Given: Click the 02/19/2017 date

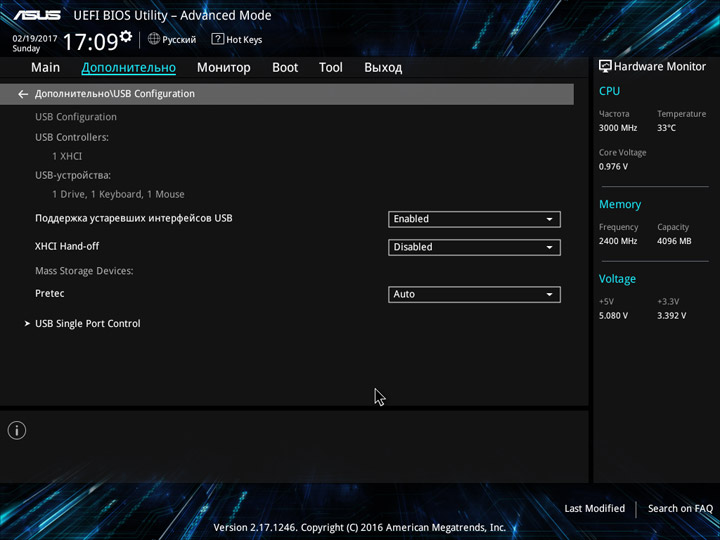Looking at the screenshot, I should pyautogui.click(x=35, y=39).
